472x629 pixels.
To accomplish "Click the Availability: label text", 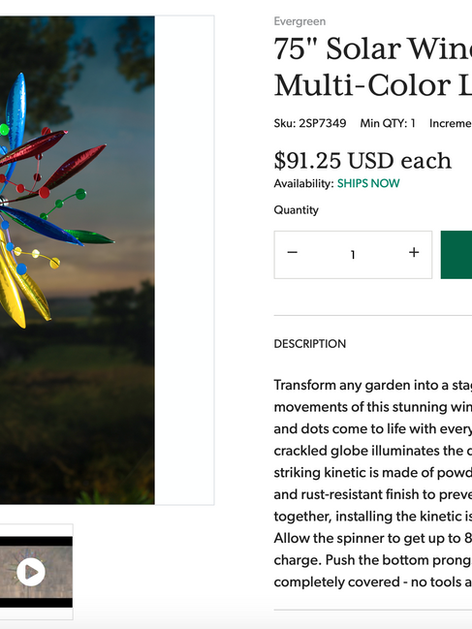I will pos(304,183).
